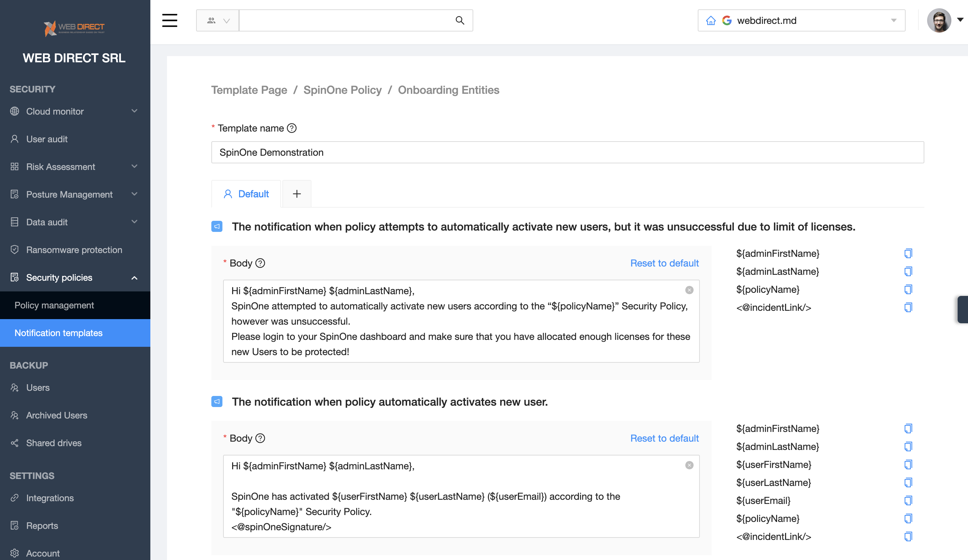Open Policy management in sidebar
The height and width of the screenshot is (560, 968).
coord(54,305)
